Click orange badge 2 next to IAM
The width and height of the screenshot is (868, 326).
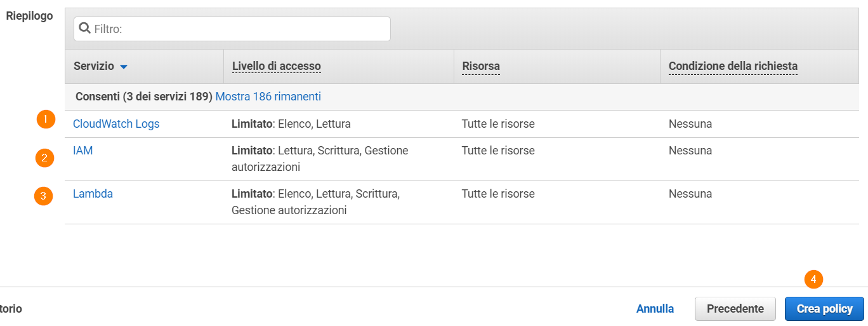(44, 158)
